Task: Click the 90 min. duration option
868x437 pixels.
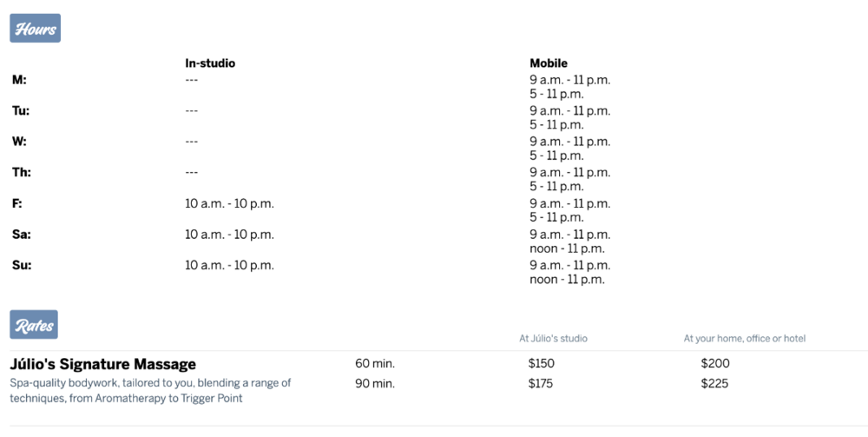Action: click(x=375, y=384)
